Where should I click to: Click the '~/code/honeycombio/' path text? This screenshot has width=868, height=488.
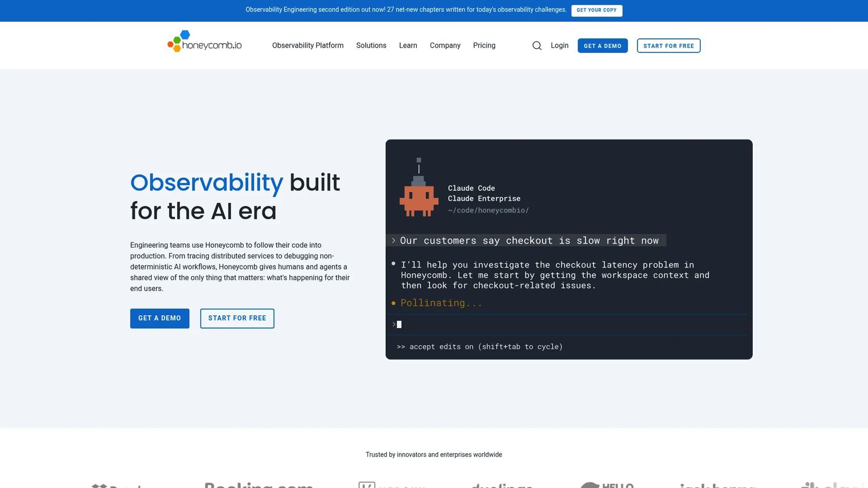[488, 210]
